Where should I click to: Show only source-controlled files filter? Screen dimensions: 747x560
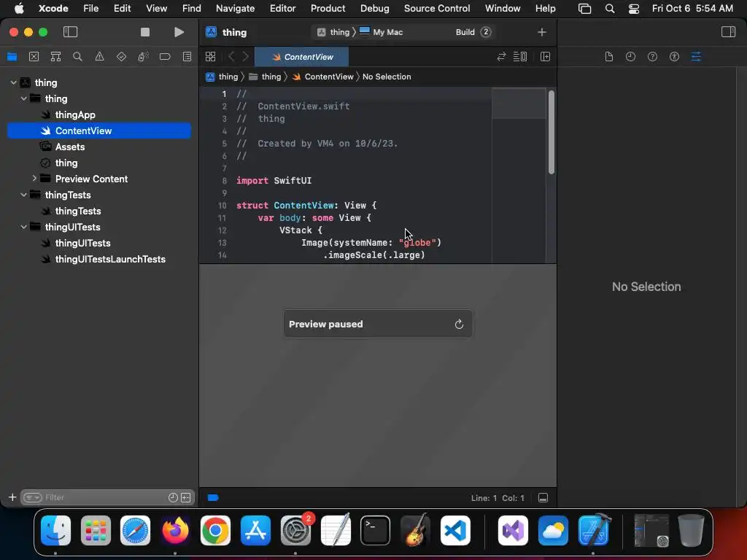[x=186, y=497]
